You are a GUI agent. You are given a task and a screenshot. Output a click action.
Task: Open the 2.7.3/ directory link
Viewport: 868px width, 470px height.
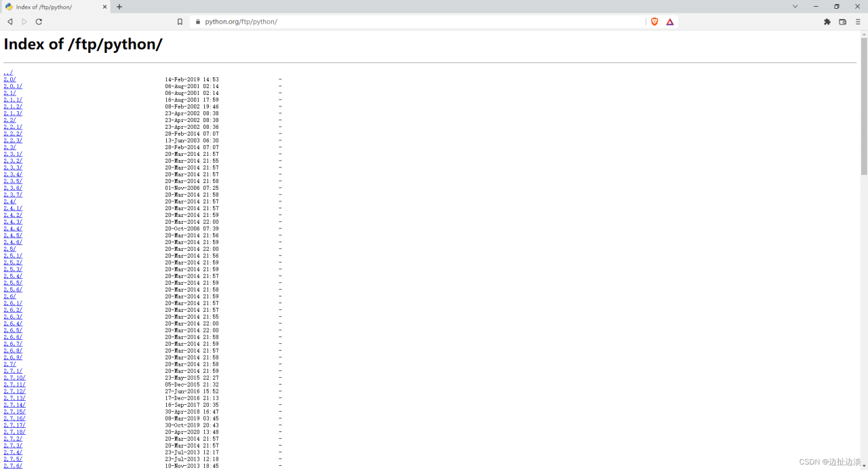[x=13, y=446]
